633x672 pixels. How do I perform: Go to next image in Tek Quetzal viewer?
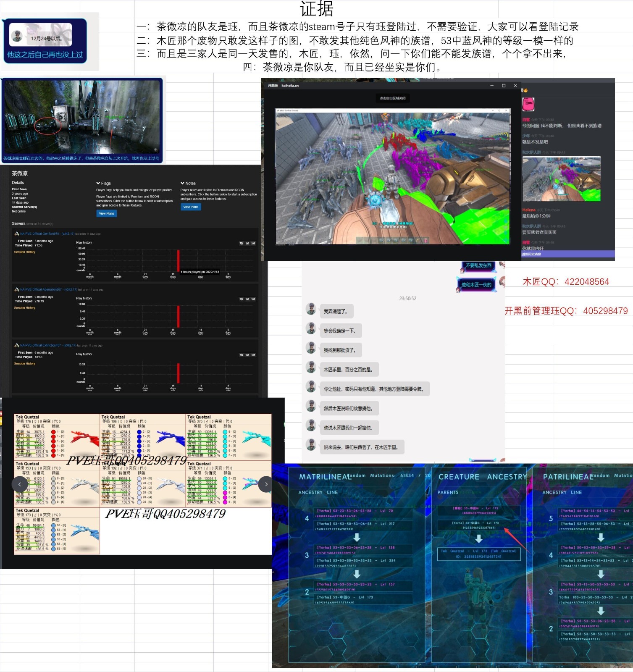(266, 484)
